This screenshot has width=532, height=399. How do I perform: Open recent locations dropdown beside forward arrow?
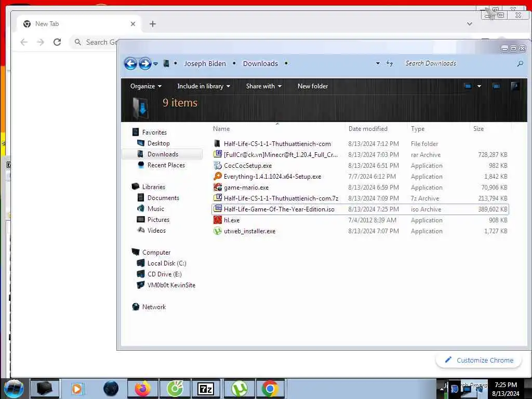pyautogui.click(x=155, y=64)
